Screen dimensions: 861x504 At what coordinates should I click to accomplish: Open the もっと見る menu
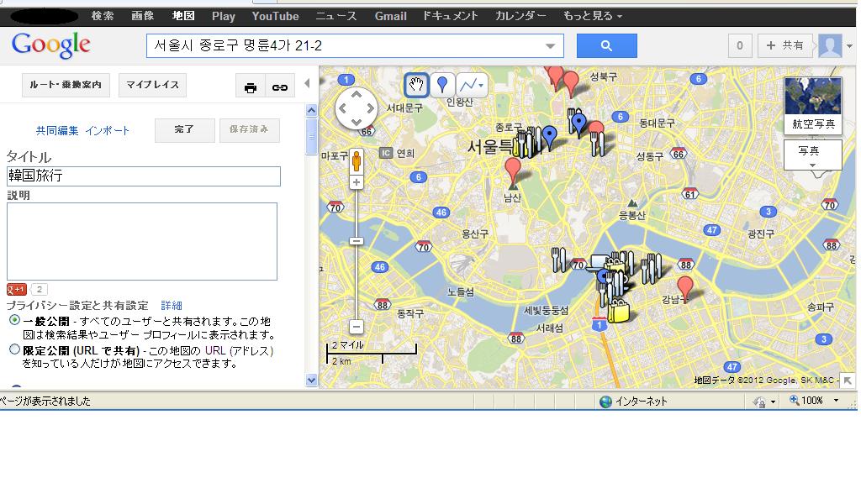(593, 16)
